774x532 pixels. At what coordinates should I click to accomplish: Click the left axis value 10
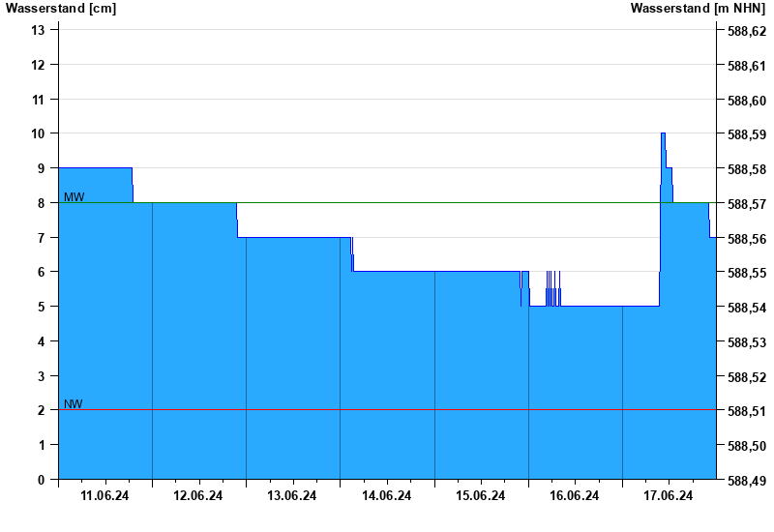pos(38,133)
